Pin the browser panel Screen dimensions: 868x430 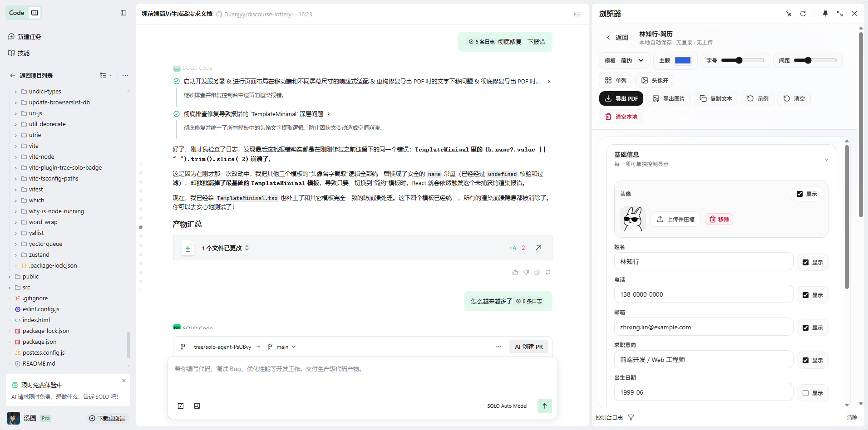coord(825,14)
